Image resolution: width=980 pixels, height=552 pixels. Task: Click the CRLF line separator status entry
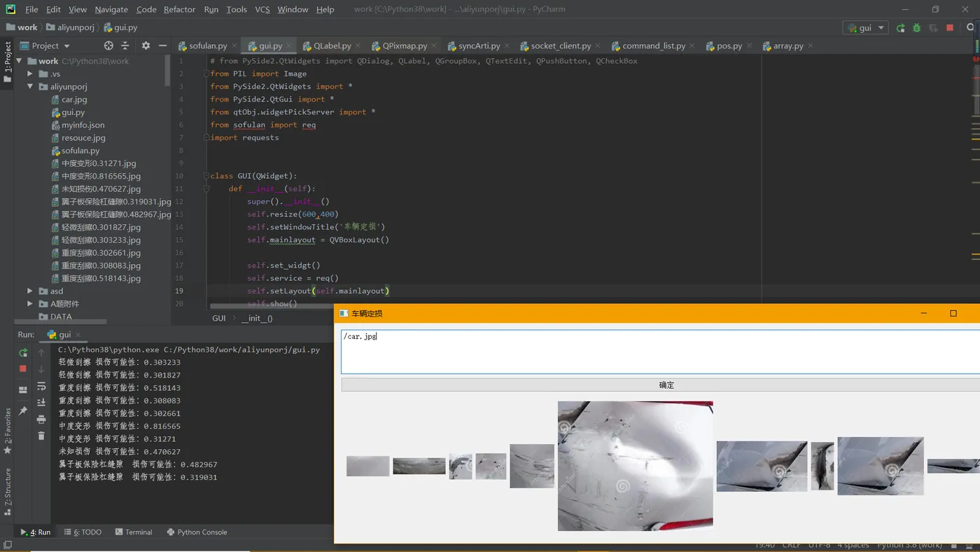point(791,545)
